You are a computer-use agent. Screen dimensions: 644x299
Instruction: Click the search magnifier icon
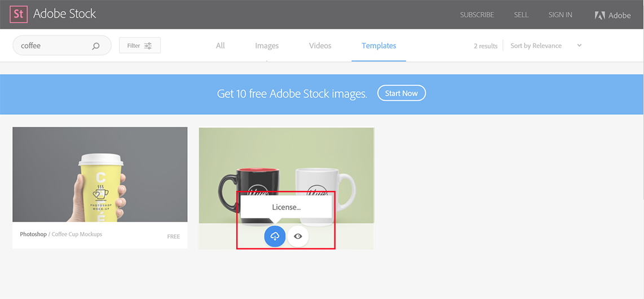96,46
